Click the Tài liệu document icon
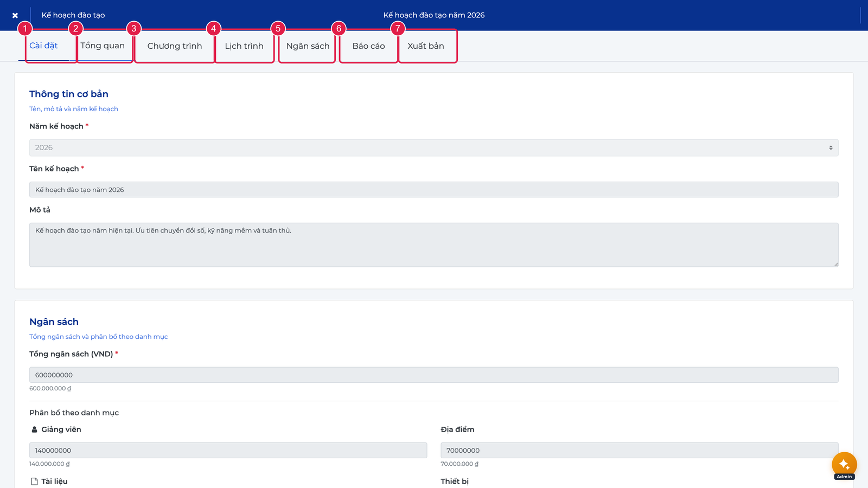Image resolution: width=868 pixels, height=488 pixels. (x=34, y=481)
